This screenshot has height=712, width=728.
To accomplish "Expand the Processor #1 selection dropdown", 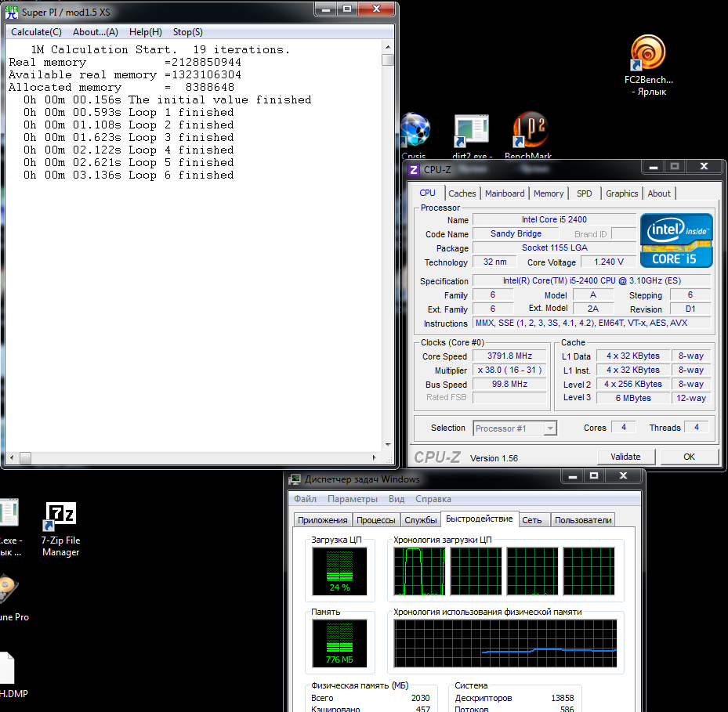I will point(550,428).
